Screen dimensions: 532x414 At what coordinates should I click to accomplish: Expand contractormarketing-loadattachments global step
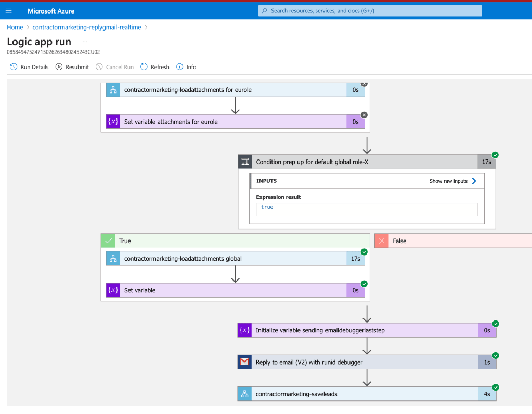tap(235, 259)
